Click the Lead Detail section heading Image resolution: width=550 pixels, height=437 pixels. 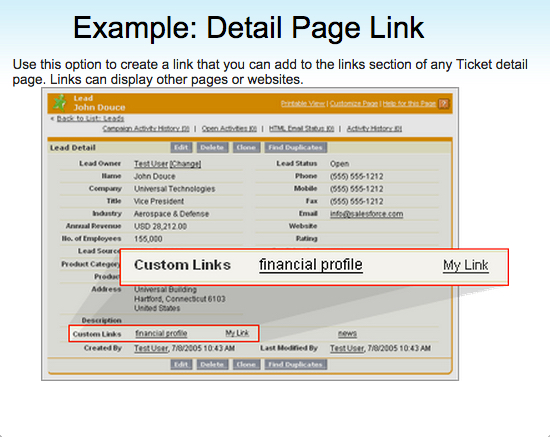tap(73, 148)
